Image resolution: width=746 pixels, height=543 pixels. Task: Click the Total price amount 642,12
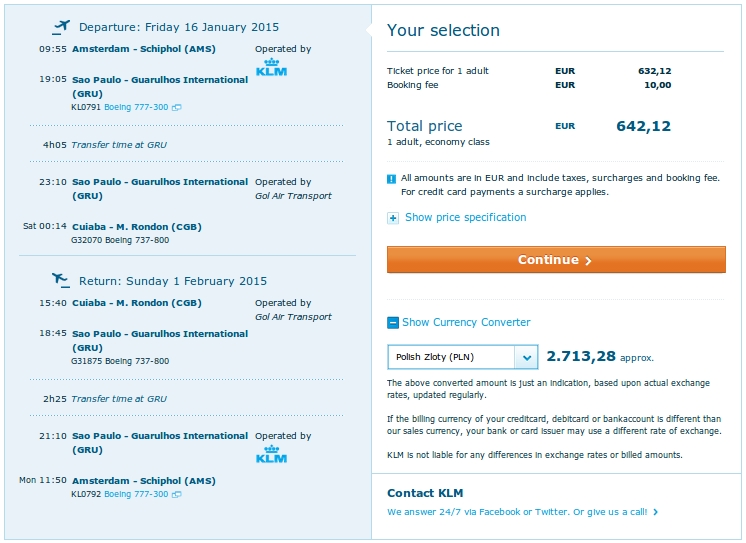click(x=643, y=126)
